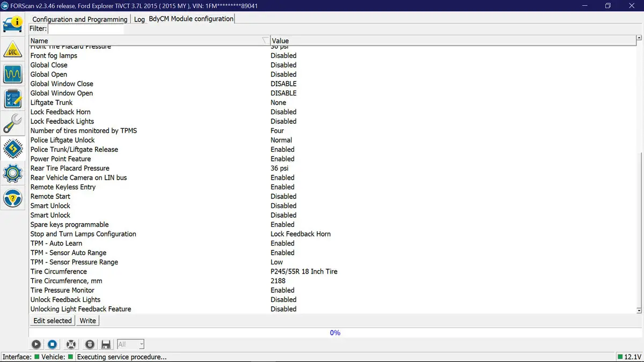Click the Play button in bottom toolbar
Image resolution: width=644 pixels, height=362 pixels.
pyautogui.click(x=36, y=344)
